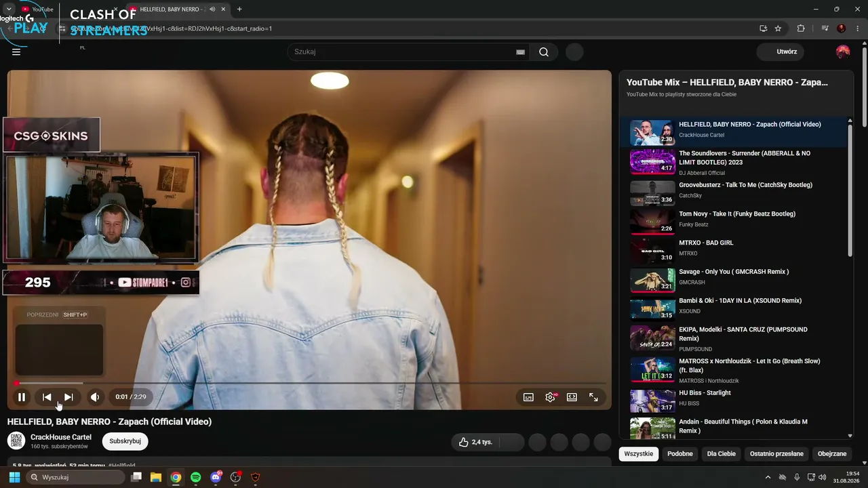The image size is (868, 488).
Task: Click the YouTube search magnifier button
Action: tap(544, 52)
